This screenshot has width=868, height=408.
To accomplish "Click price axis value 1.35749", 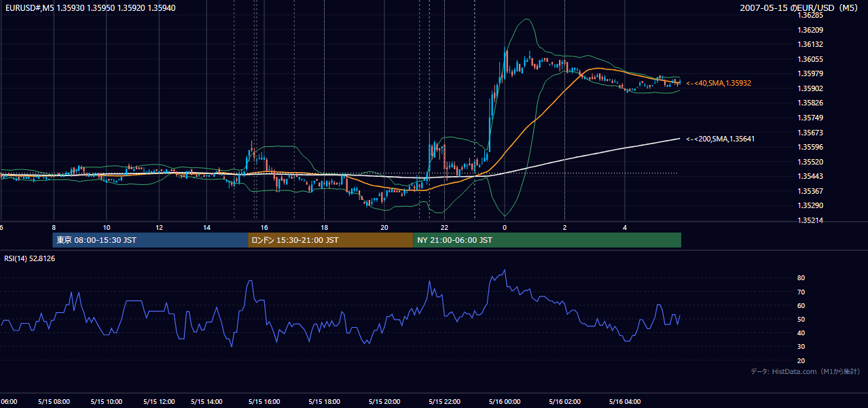I will [x=809, y=118].
